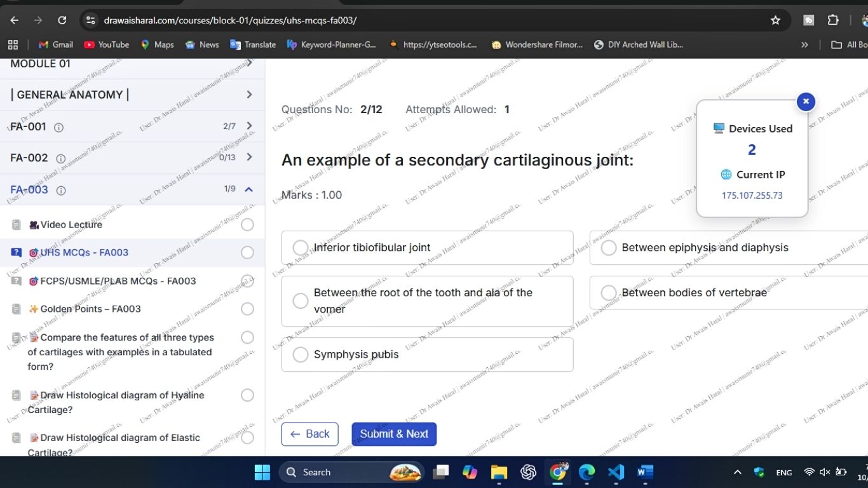The height and width of the screenshot is (488, 868).
Task: Click the Devices Used monitor icon
Action: click(719, 128)
